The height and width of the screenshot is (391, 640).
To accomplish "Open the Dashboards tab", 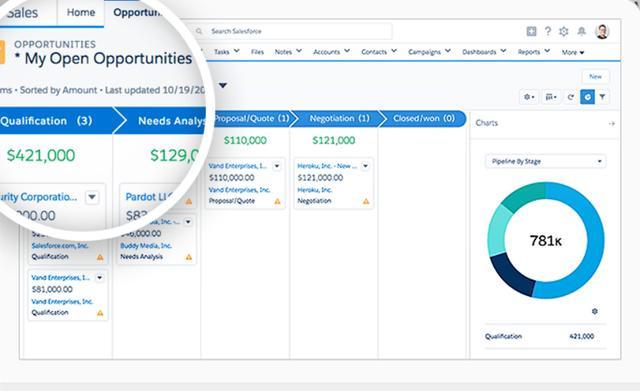I will 484,52.
